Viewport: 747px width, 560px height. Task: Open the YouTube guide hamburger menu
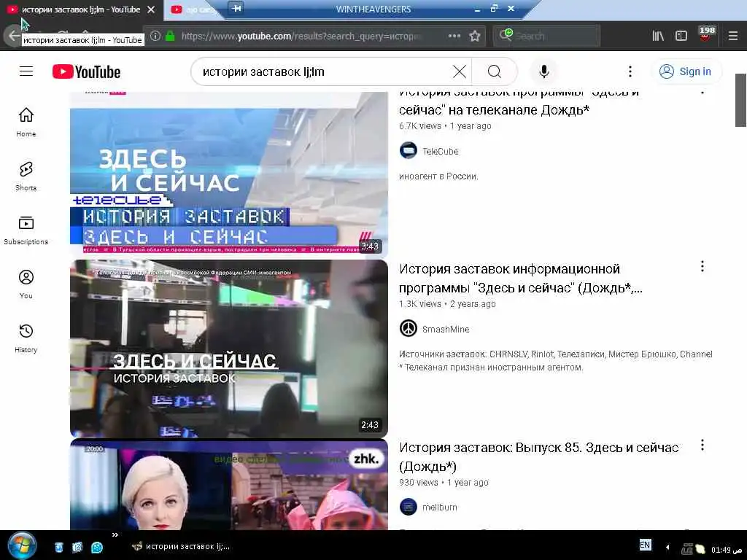tap(26, 71)
